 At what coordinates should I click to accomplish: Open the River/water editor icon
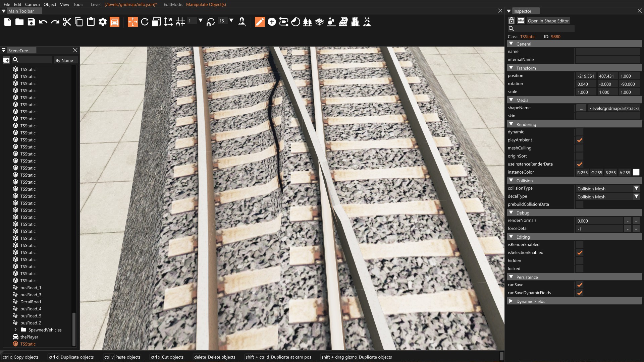(x=343, y=22)
